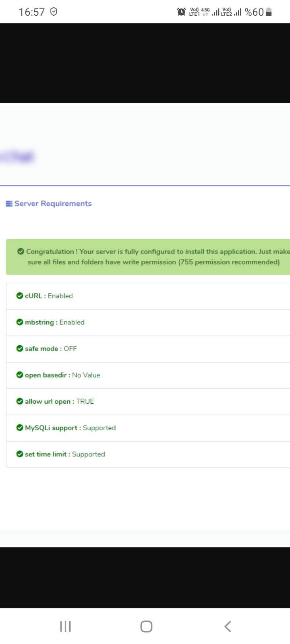Click the green check icon beside cURL

click(x=19, y=296)
